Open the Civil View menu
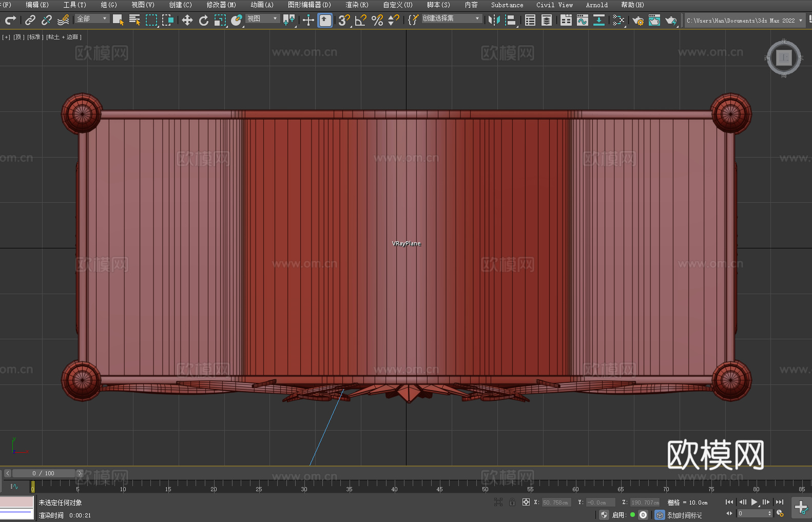The image size is (812, 522). coord(554,5)
